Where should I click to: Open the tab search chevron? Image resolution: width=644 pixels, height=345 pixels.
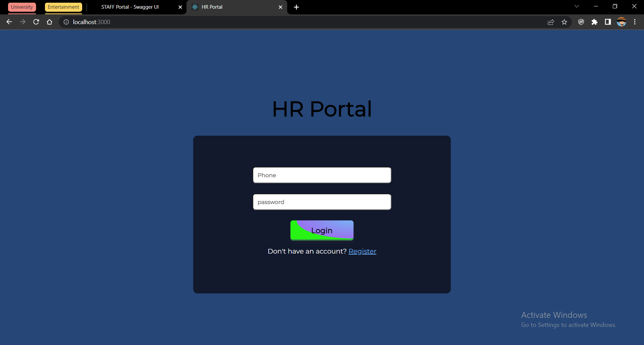[577, 6]
